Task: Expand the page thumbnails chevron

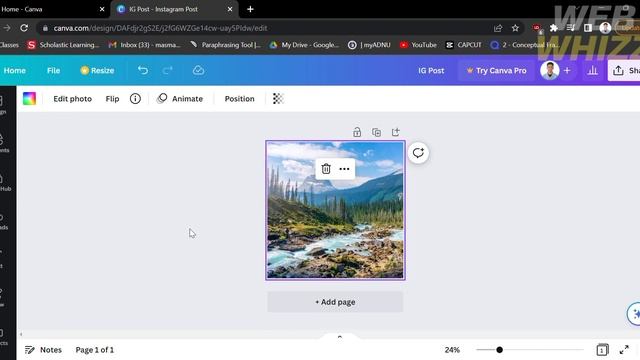Action: coord(340,337)
